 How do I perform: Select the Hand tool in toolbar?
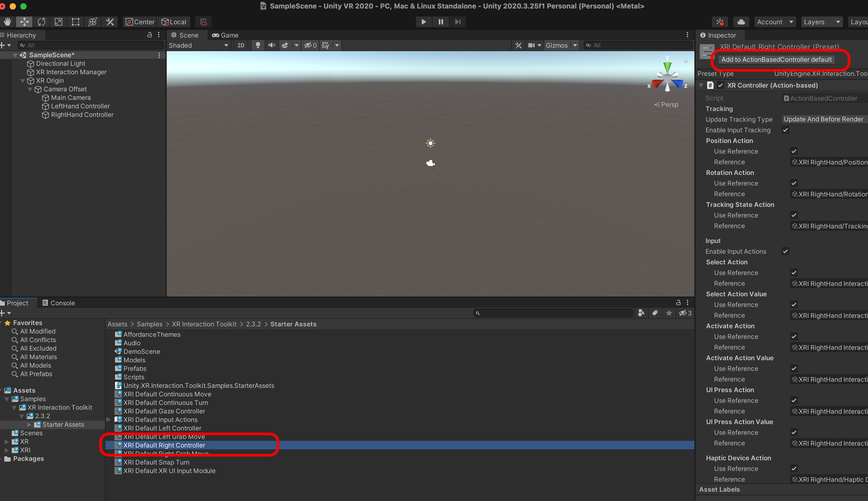7,22
